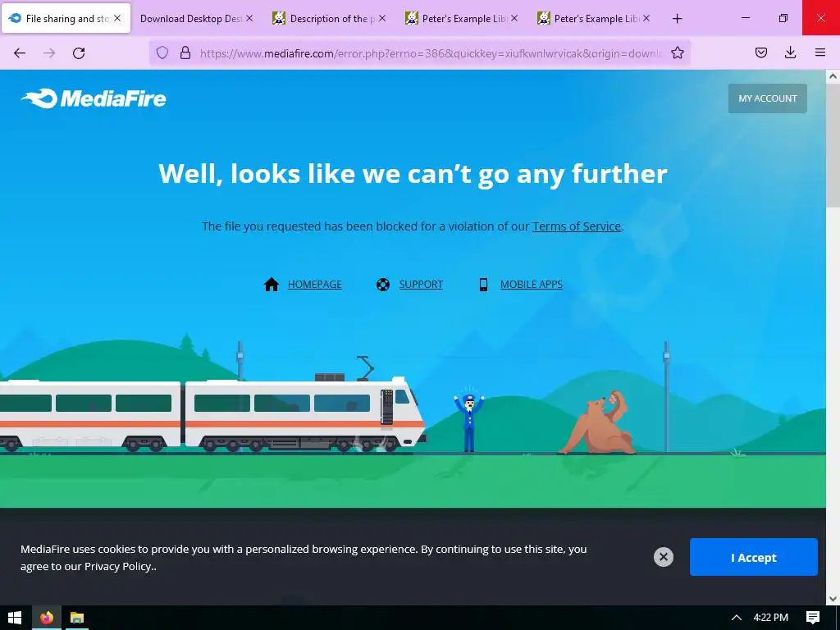840x630 pixels.
Task: Click the page vertical scrollbar thumb
Action: coord(833,144)
